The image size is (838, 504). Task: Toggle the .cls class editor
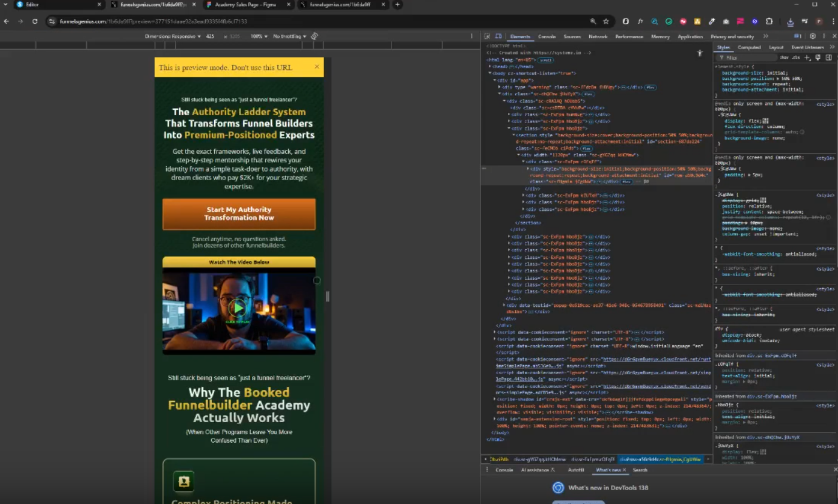[x=796, y=58]
